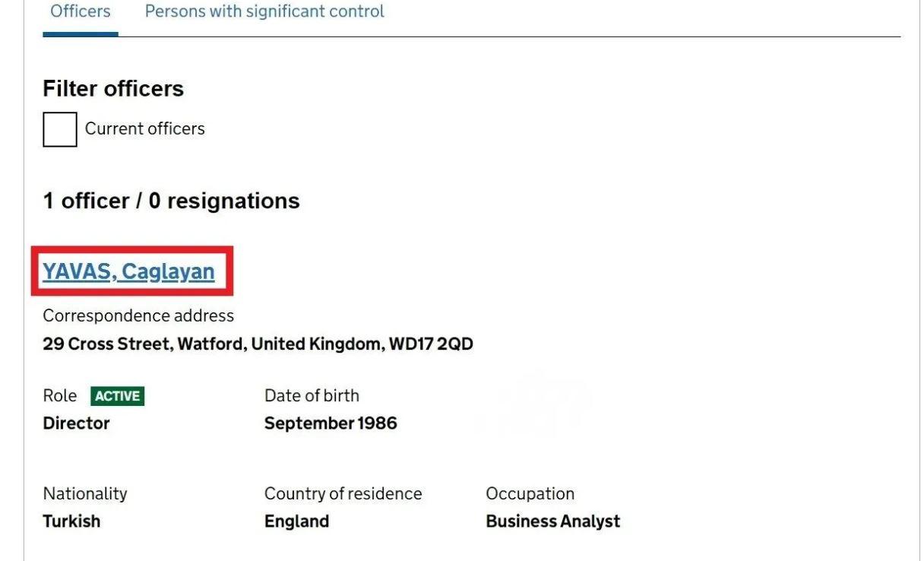Viewport: 924px width, 561px height.
Task: Switch to the Officers tab
Action: coord(80,12)
